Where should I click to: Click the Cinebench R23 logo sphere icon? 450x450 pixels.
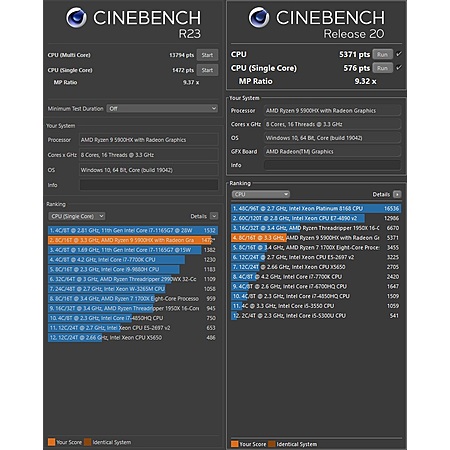point(76,18)
